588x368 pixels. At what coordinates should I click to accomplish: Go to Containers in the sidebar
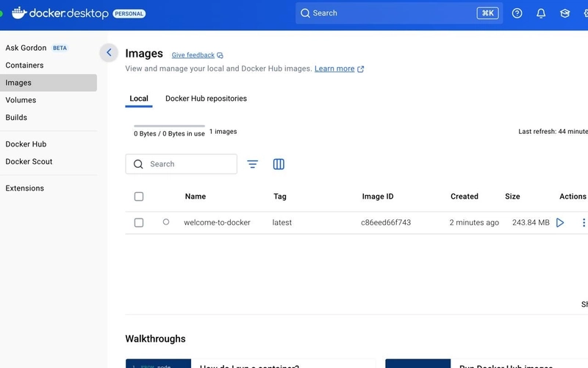[x=24, y=66]
